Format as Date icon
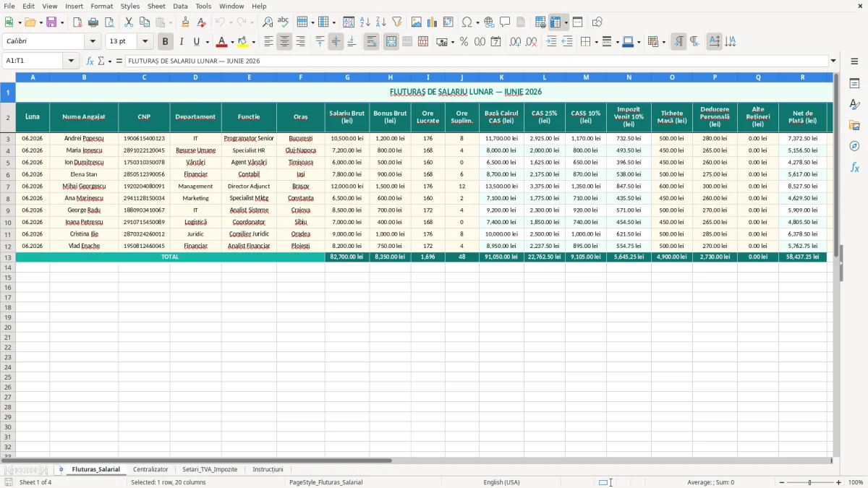This screenshot has width=868, height=488. 496,42
